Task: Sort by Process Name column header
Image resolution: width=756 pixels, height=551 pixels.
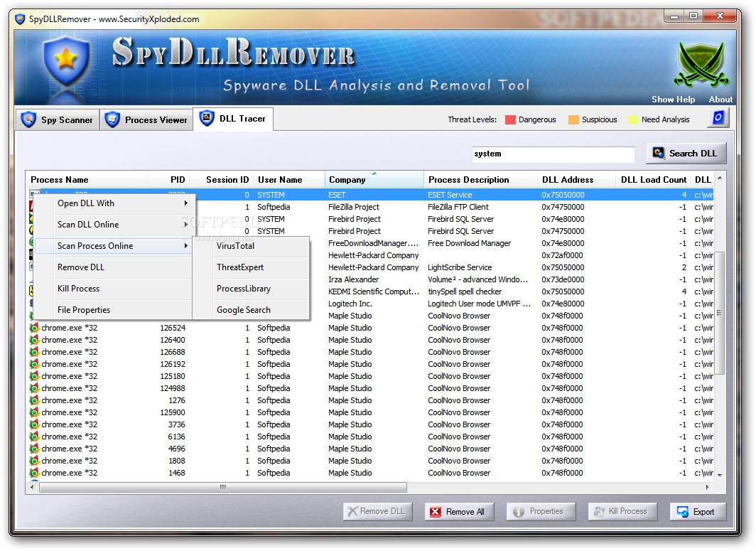Action: click(x=86, y=180)
